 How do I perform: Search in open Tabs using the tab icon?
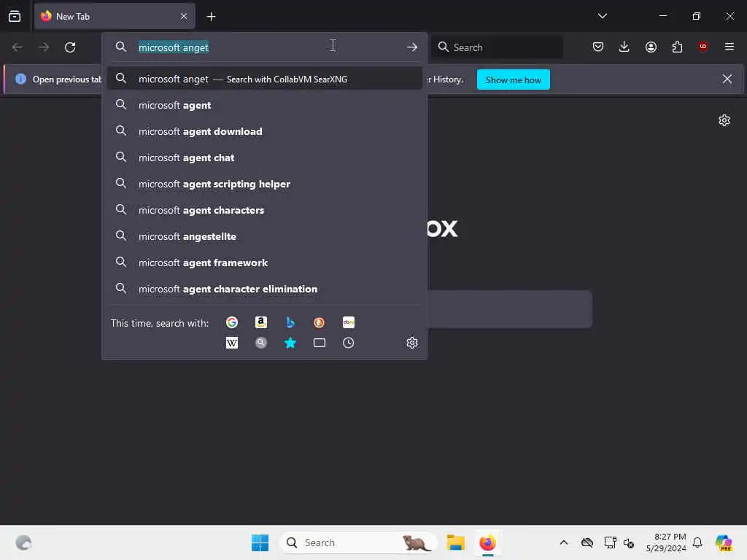pos(320,343)
